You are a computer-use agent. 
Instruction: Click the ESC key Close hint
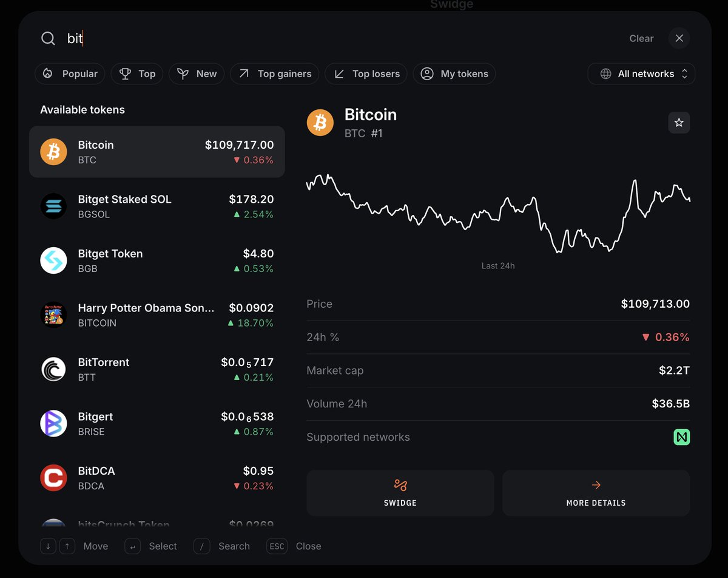[277, 546]
